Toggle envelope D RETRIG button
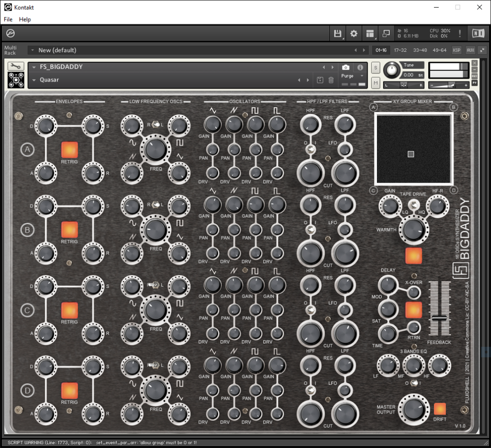 pos(70,391)
